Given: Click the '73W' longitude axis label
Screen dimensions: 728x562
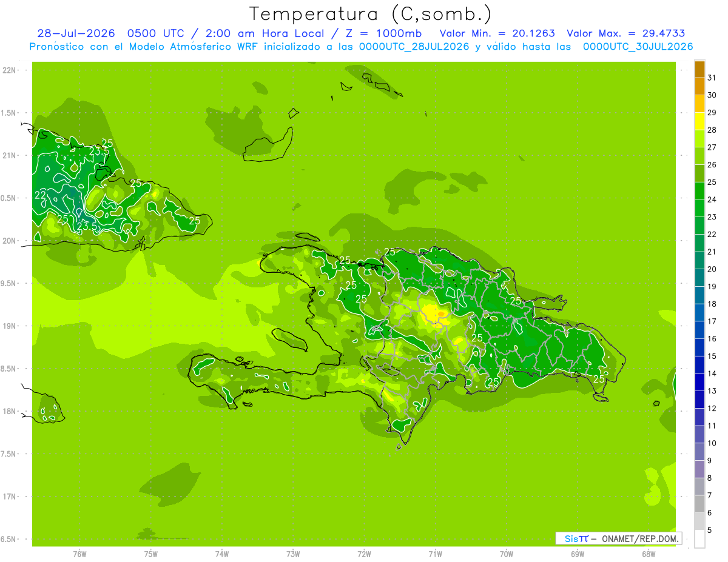Looking at the screenshot, I should [x=293, y=554].
